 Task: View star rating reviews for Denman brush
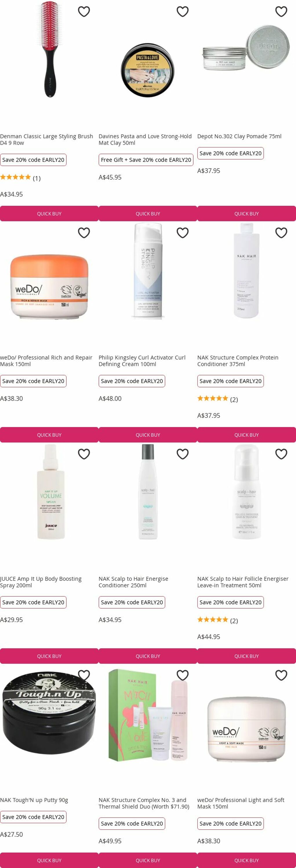(20, 178)
